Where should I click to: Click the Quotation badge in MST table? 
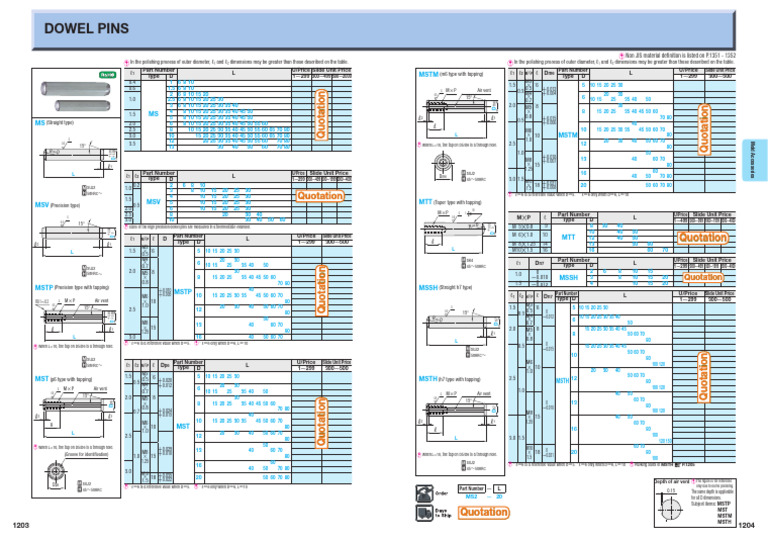click(321, 422)
